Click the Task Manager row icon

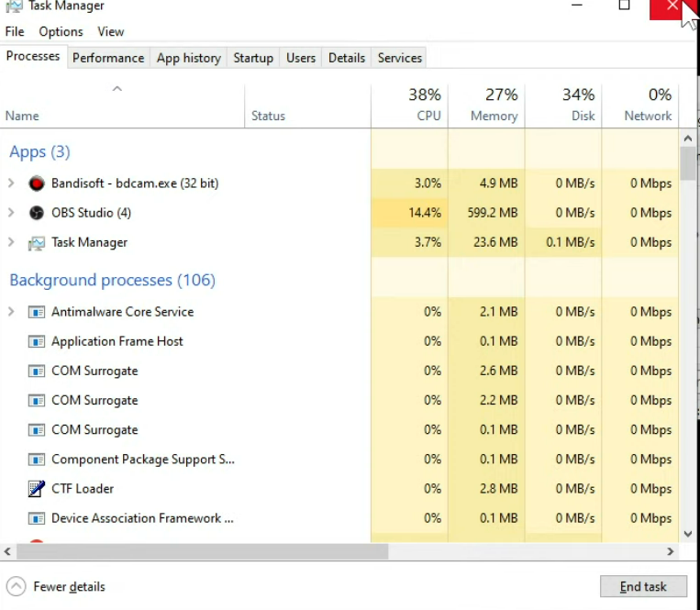click(x=37, y=243)
